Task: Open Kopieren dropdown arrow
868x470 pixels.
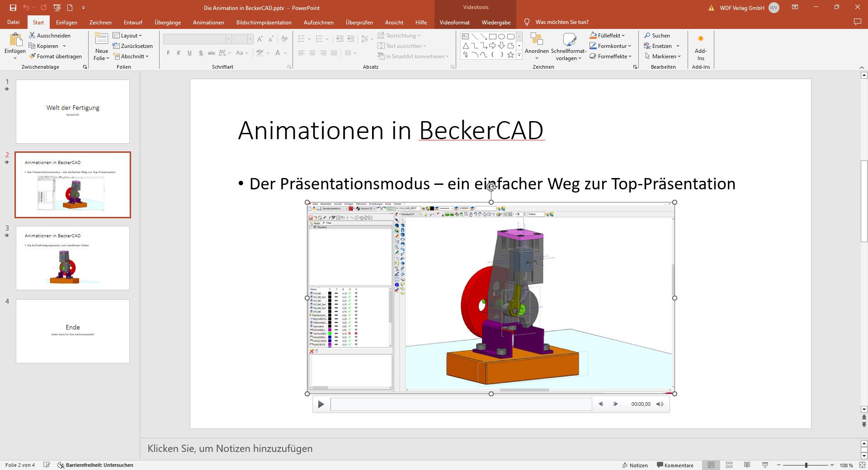Action: [64, 46]
